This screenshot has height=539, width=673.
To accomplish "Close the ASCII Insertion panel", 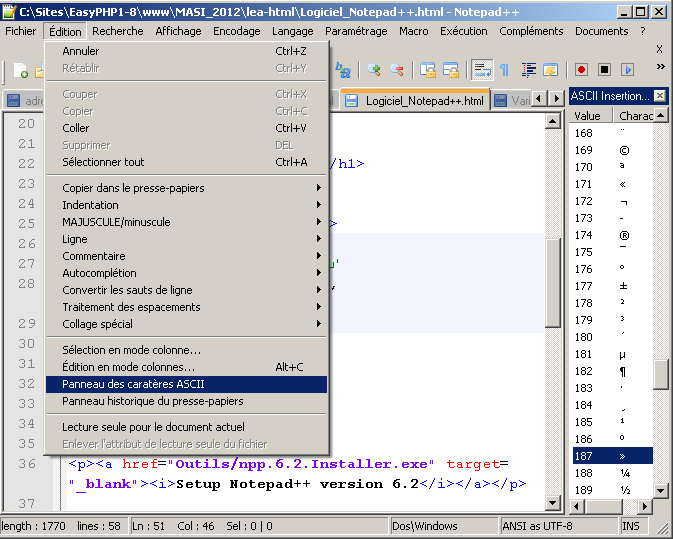I will [660, 96].
